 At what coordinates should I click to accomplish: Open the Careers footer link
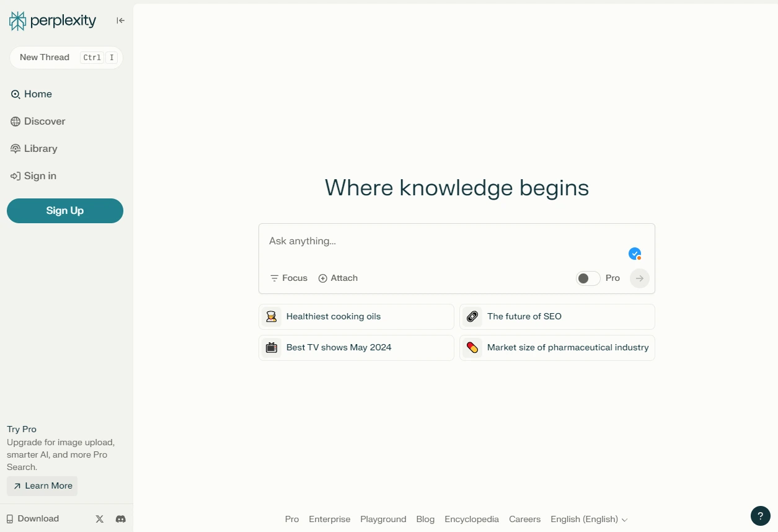525,520
